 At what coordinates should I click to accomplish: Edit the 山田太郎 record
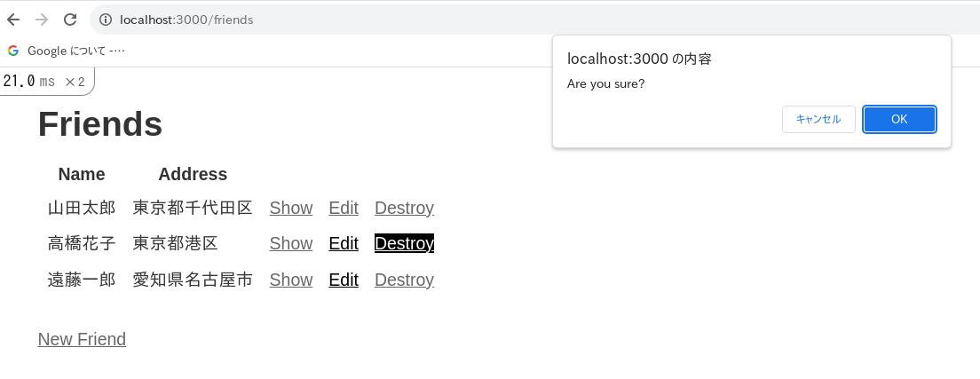343,208
